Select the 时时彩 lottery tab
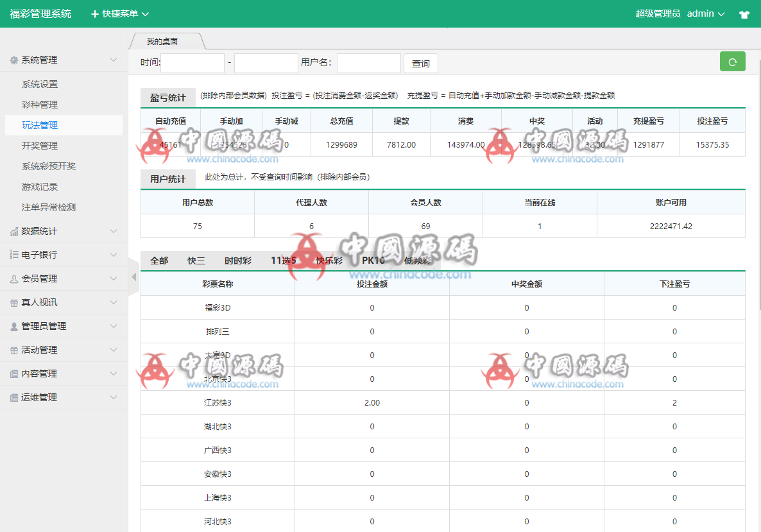The width and height of the screenshot is (761, 532). point(238,261)
